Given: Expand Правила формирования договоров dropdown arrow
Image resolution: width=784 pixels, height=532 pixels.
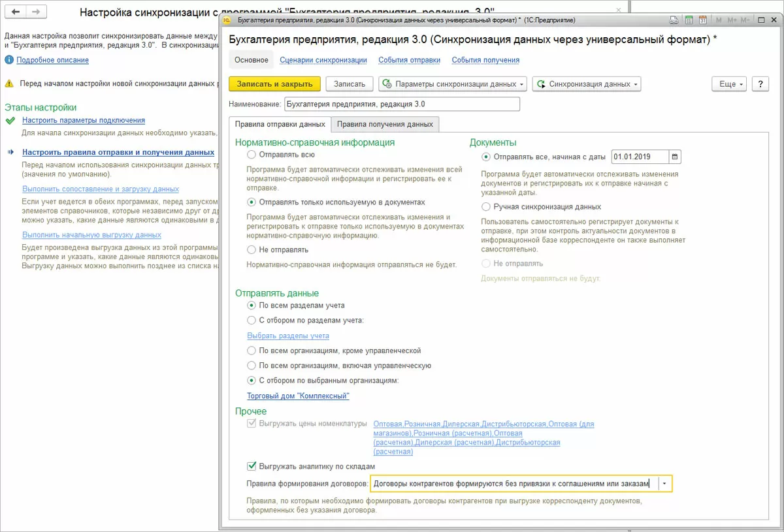Looking at the screenshot, I should click(665, 484).
